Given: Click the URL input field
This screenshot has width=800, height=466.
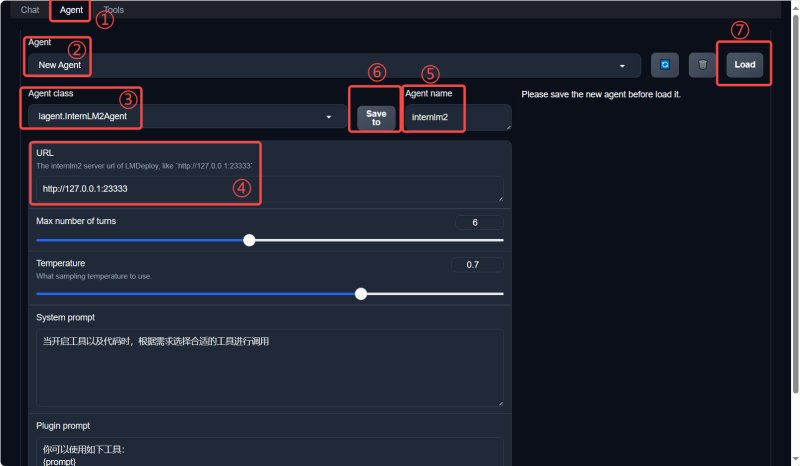Looking at the screenshot, I should pos(269,189).
